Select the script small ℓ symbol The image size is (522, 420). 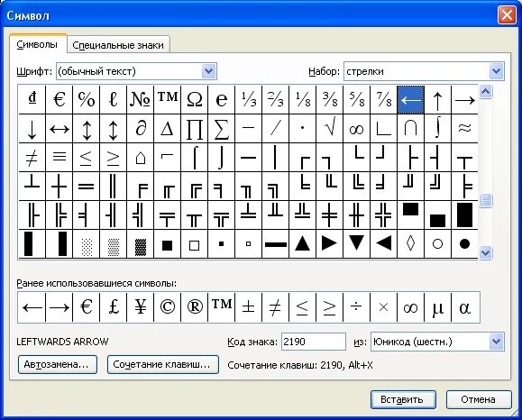click(x=114, y=99)
